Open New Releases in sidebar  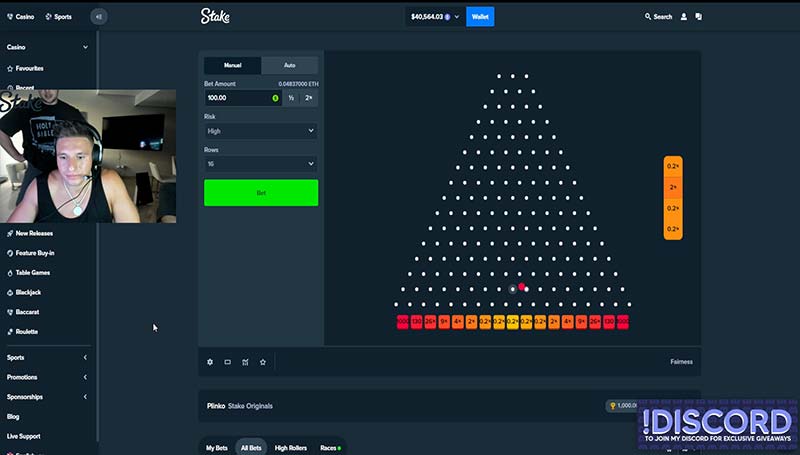pyautogui.click(x=30, y=233)
